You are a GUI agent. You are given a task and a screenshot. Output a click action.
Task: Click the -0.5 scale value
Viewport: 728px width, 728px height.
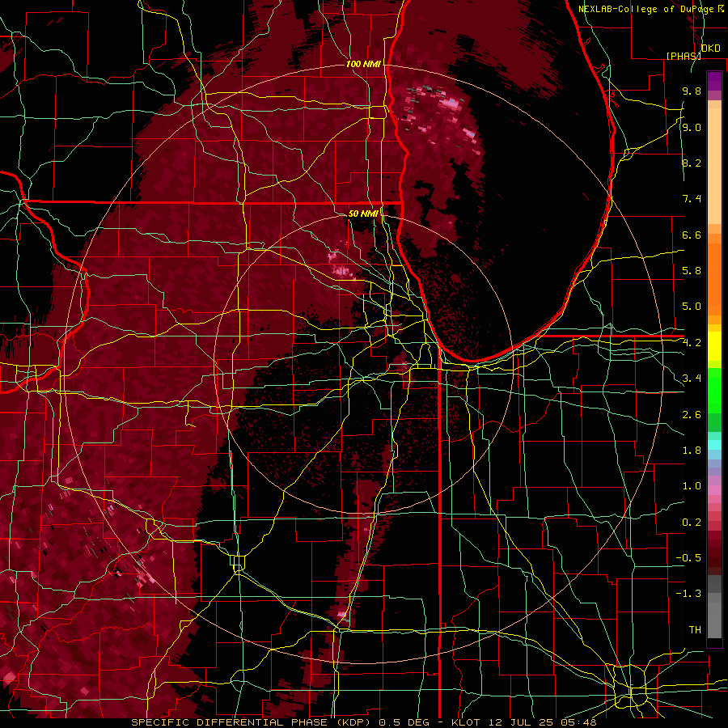[x=688, y=558]
